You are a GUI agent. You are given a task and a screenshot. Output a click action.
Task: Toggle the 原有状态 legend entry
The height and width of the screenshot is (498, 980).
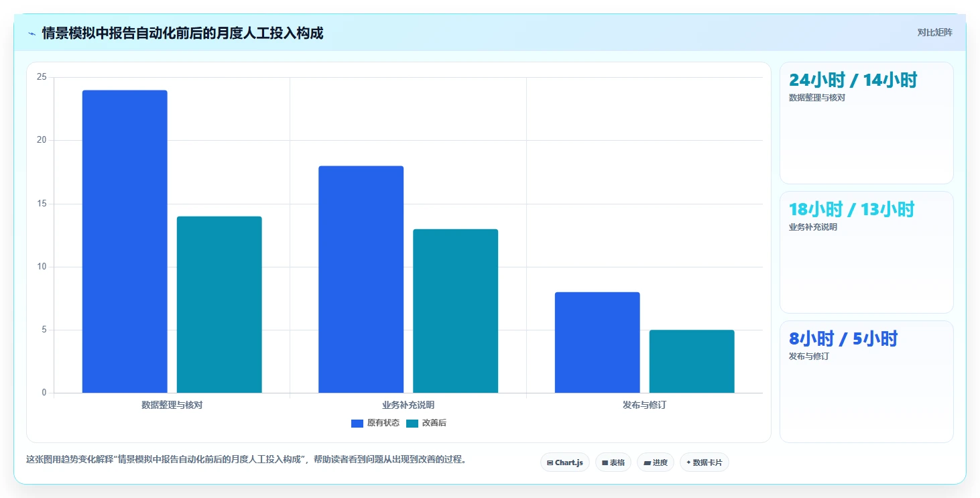[x=375, y=423]
